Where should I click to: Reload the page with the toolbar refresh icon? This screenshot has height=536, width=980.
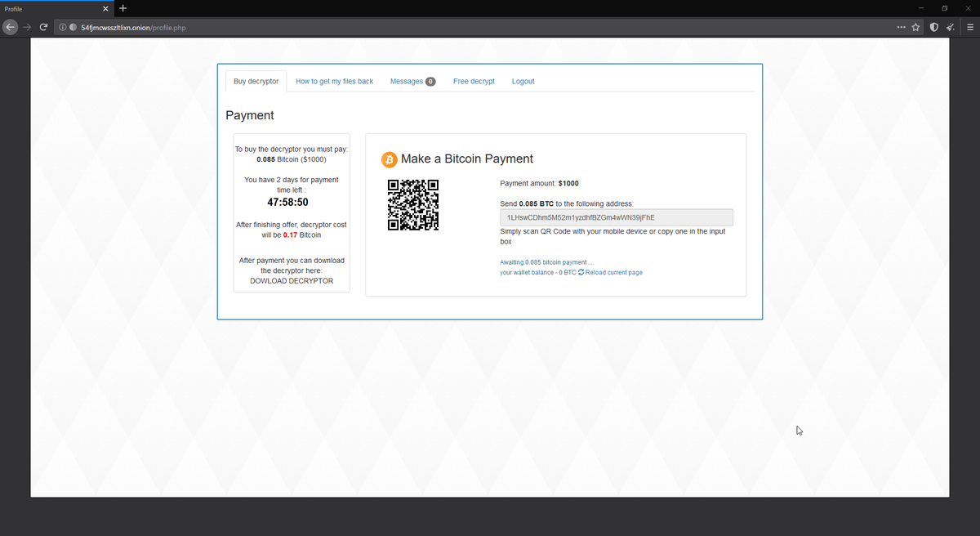click(x=44, y=27)
